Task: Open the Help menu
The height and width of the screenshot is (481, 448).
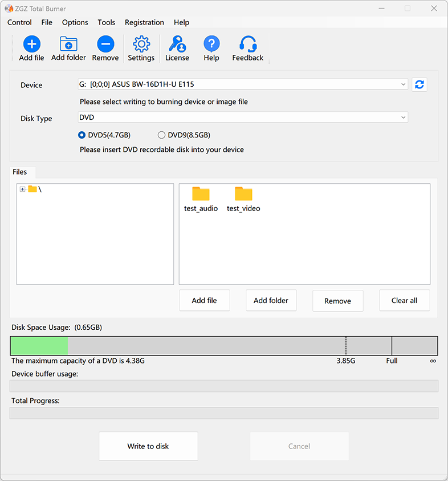Action: (181, 22)
